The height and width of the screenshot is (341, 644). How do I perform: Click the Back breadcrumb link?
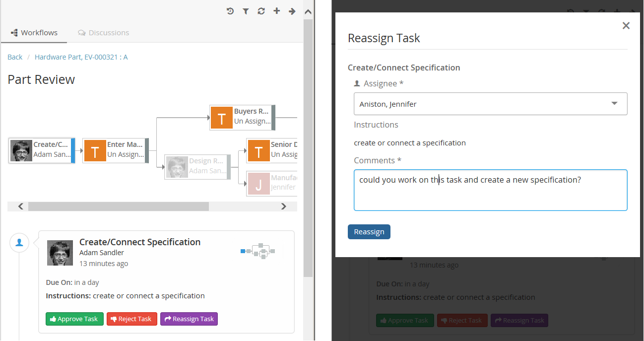pos(15,57)
